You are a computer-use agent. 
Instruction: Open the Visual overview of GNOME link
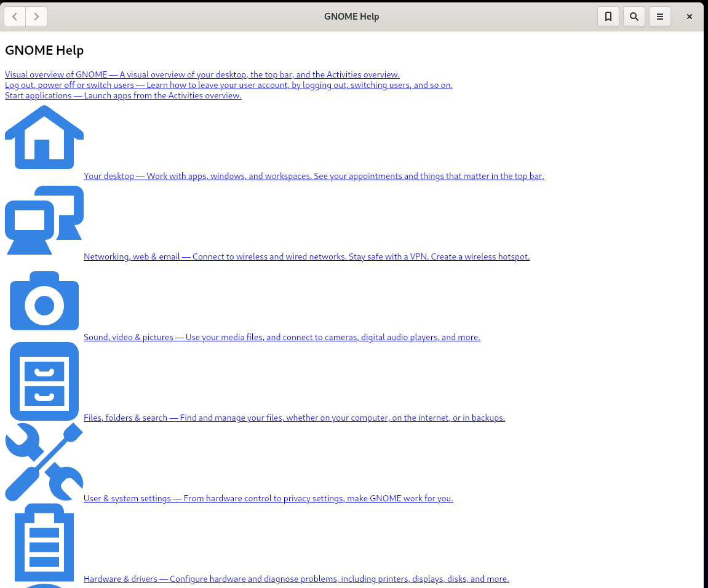tap(202, 74)
